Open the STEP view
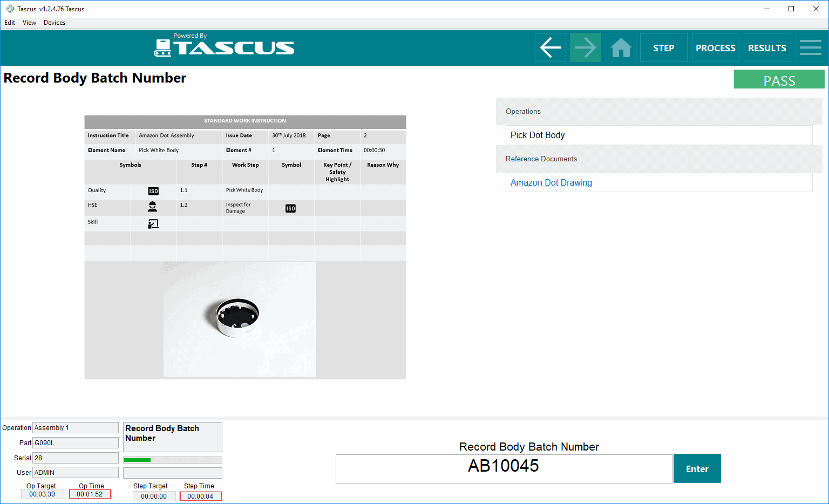 664,47
